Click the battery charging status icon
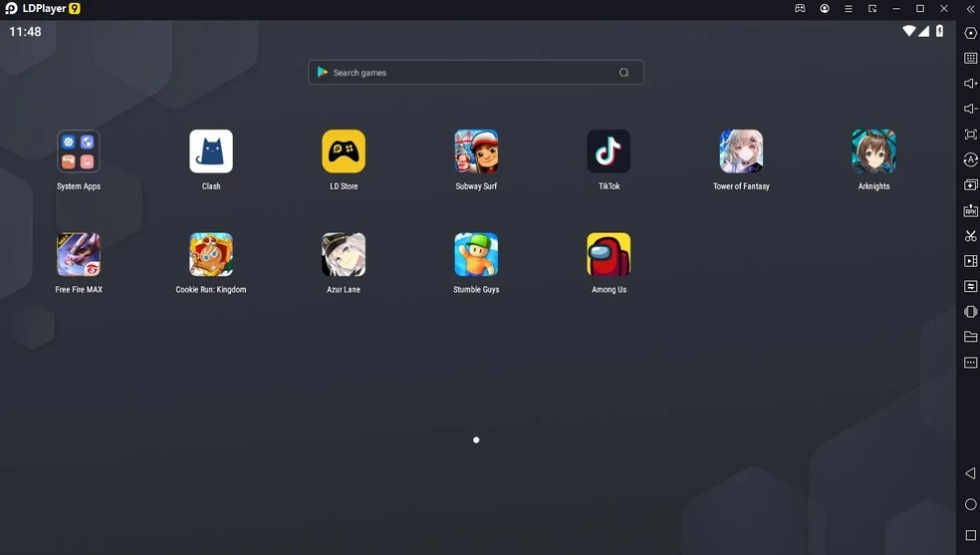The image size is (980, 555). tap(939, 31)
